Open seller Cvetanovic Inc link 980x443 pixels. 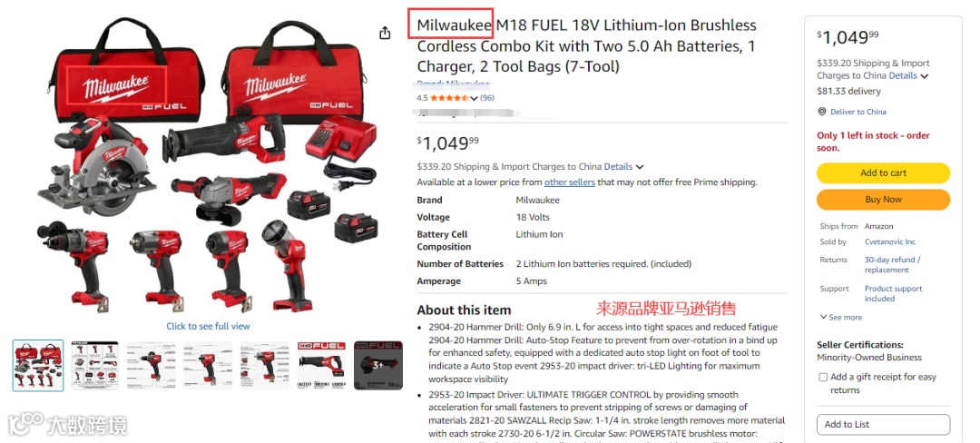(889, 241)
